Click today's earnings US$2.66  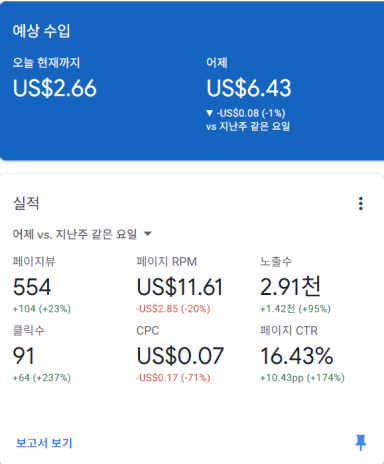click(x=55, y=88)
